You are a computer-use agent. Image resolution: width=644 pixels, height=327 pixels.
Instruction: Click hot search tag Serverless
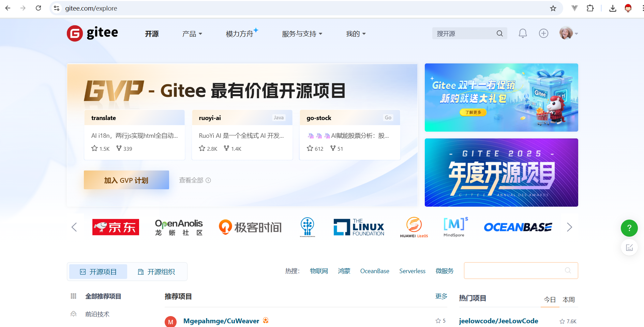pos(412,271)
